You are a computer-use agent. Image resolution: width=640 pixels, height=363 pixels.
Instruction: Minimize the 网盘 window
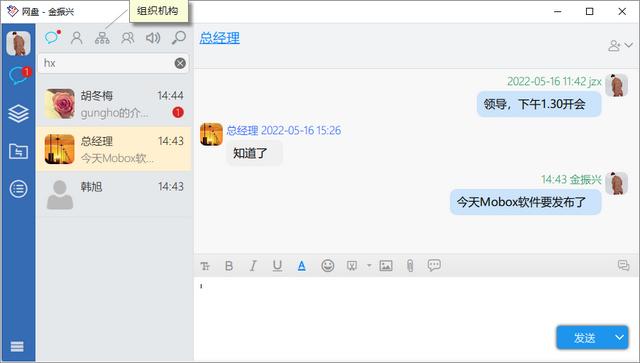click(558, 11)
